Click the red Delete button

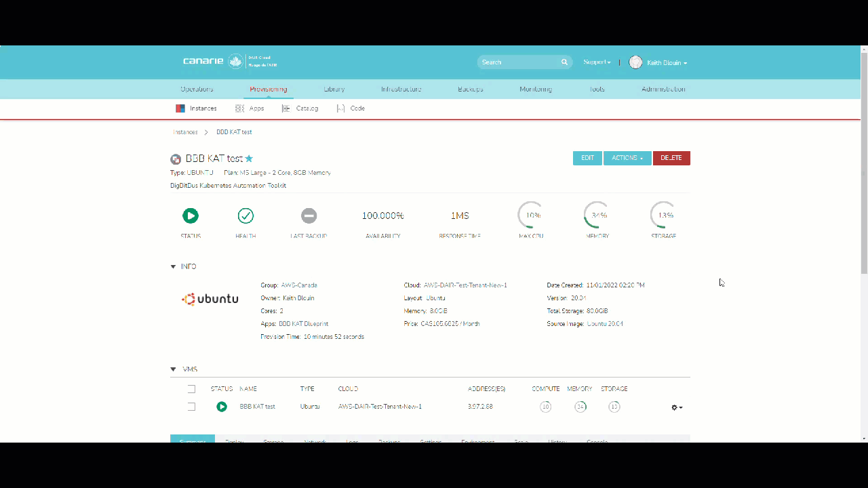[x=671, y=158]
